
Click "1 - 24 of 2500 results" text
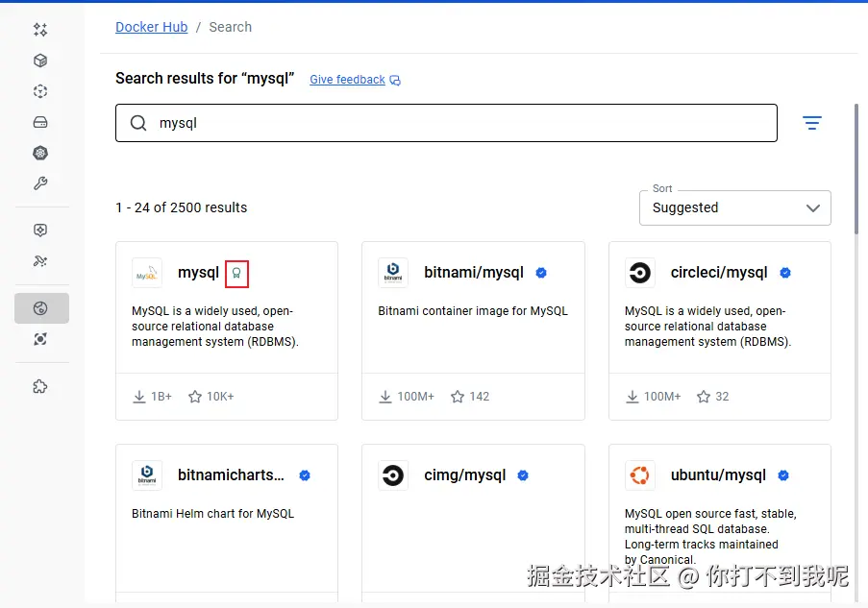click(181, 207)
